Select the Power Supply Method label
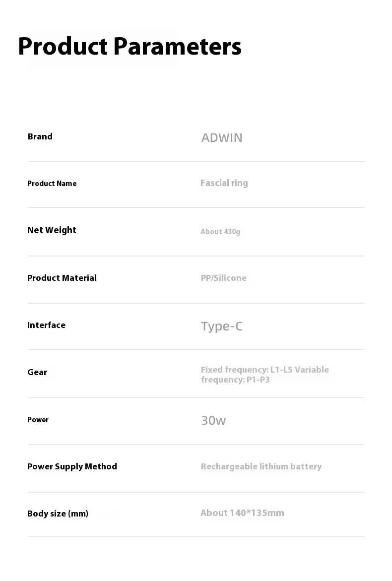 (72, 466)
